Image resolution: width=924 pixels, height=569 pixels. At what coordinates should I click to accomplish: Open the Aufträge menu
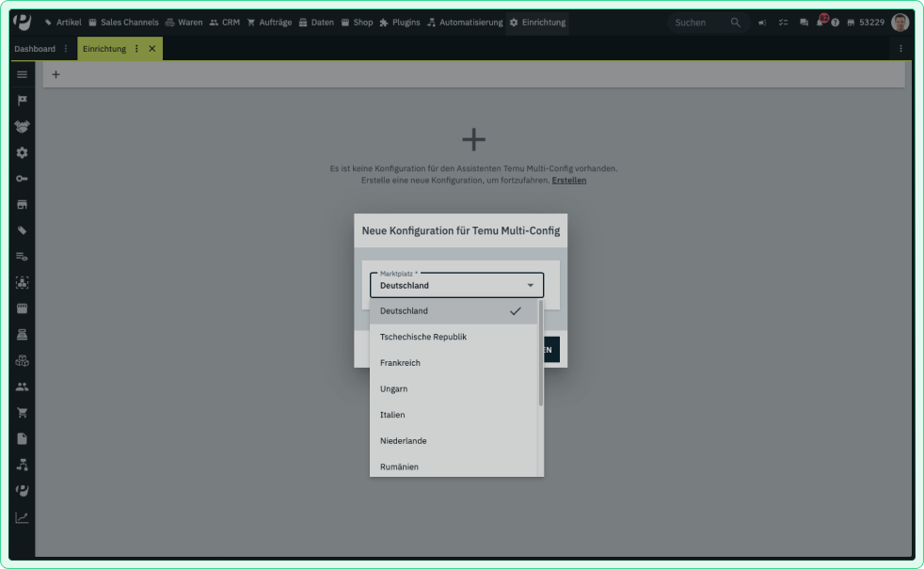tap(269, 23)
